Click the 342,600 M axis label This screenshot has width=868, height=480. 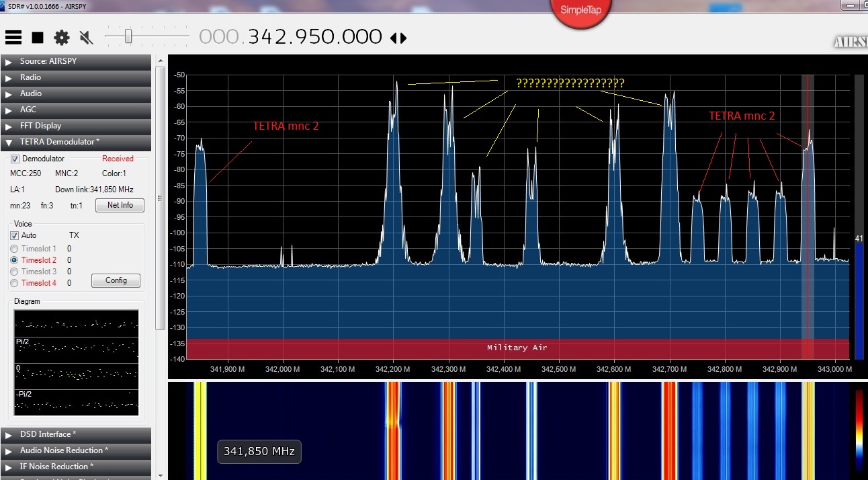(x=615, y=369)
